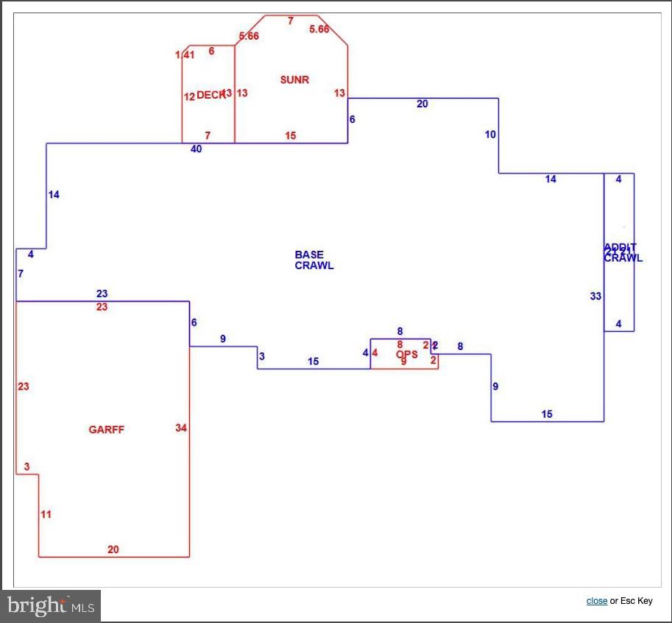Select the blue 20 top dimension
This screenshot has width=672, height=623.
422,104
